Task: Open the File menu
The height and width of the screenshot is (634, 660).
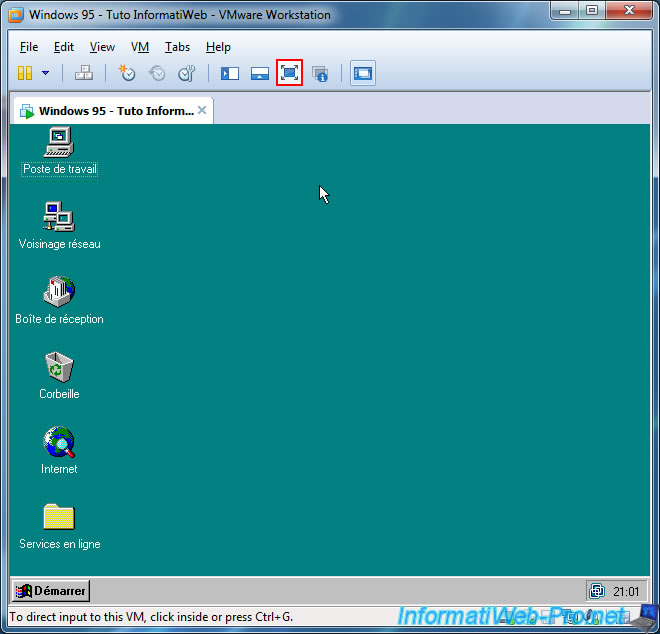Action: pos(29,47)
